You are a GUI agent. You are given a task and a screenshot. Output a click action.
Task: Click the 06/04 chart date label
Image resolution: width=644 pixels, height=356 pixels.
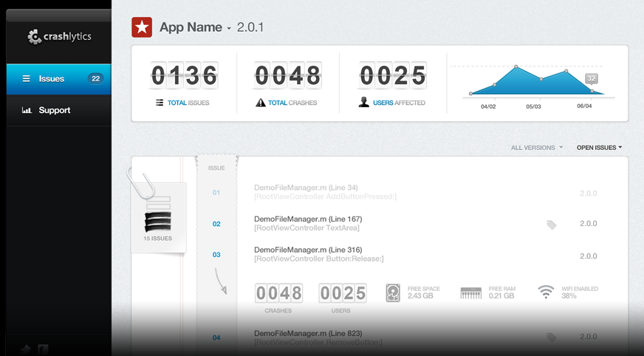[584, 106]
